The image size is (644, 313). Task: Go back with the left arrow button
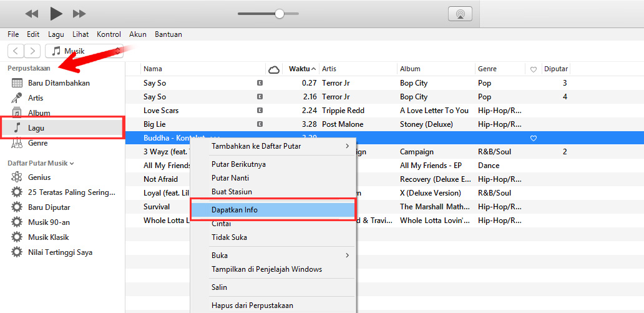(16, 51)
